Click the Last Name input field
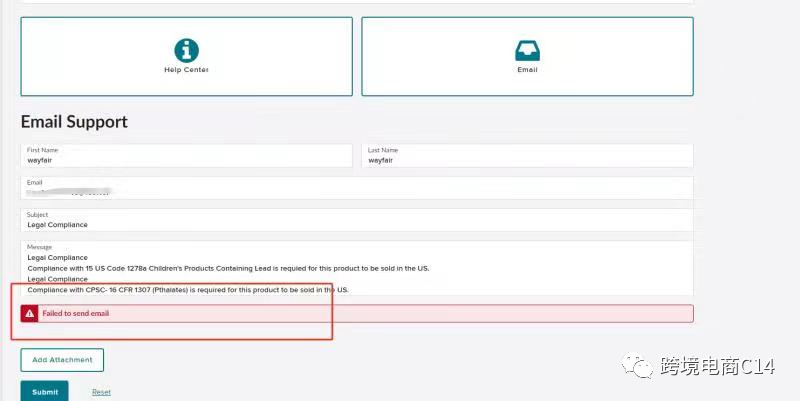The image size is (800, 401). coord(527,156)
